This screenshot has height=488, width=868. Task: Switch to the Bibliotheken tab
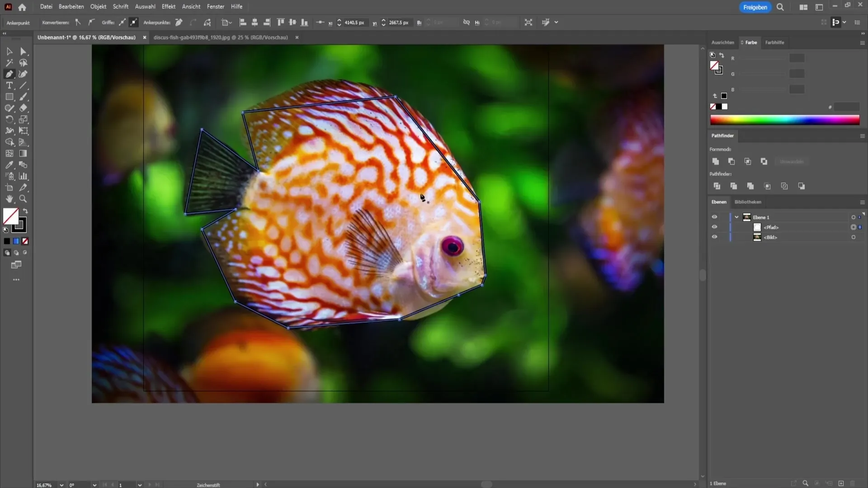click(748, 202)
